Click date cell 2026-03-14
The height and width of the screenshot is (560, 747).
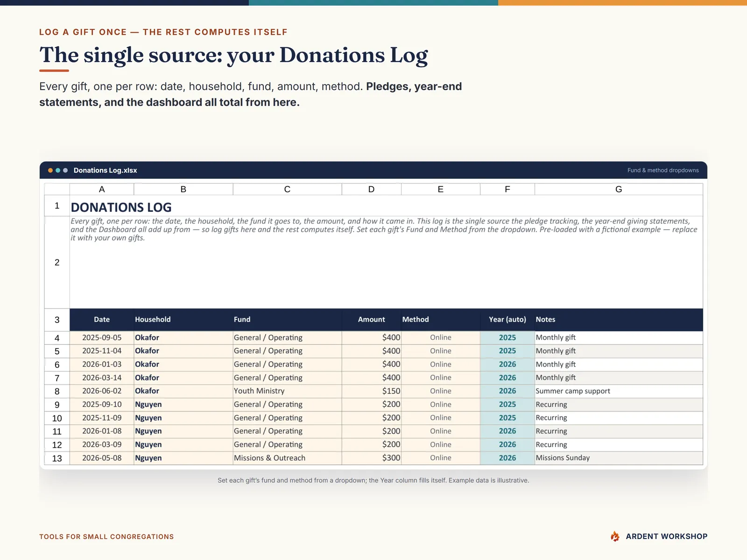point(102,378)
